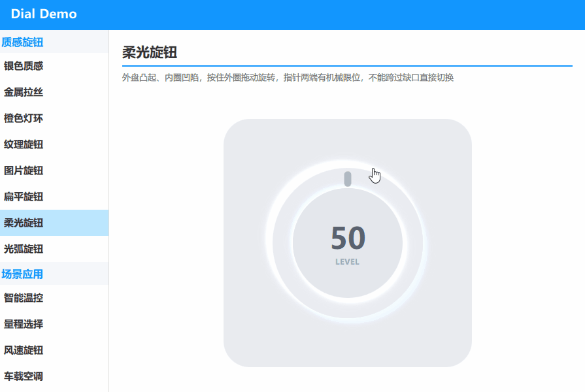Select 智能温控 under scene applications
The image size is (585, 392).
click(54, 298)
